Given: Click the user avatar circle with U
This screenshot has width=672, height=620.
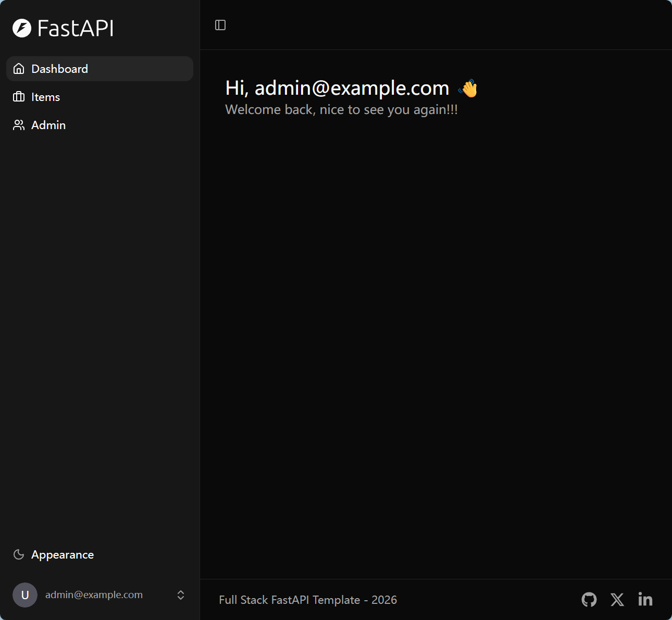Looking at the screenshot, I should tap(25, 595).
